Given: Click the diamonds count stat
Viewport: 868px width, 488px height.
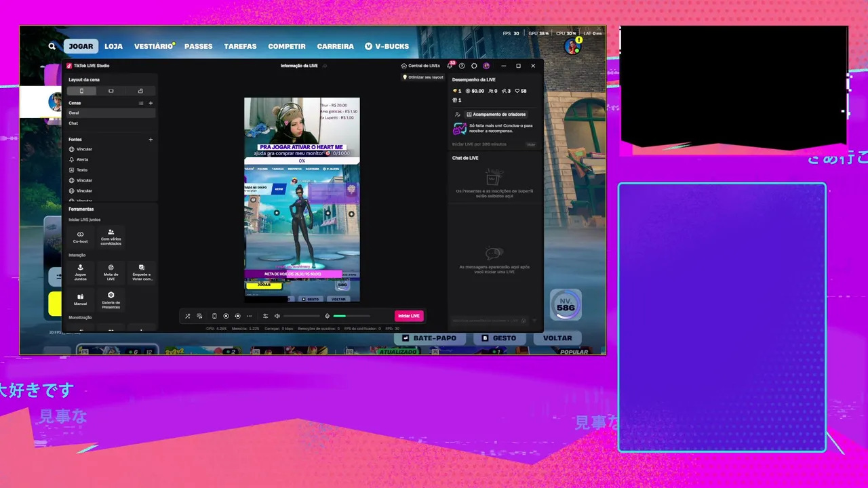Looking at the screenshot, I should pyautogui.click(x=457, y=91).
